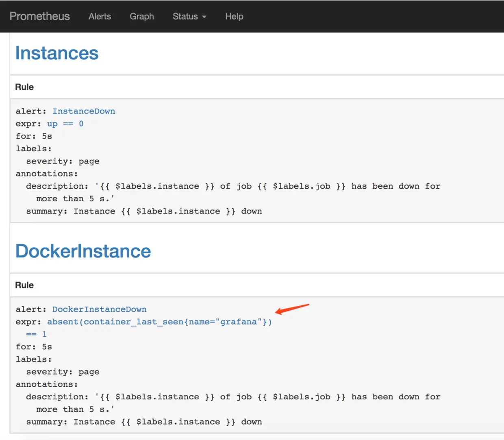Switch to the Graph page
The width and height of the screenshot is (504, 440).
[x=142, y=16]
